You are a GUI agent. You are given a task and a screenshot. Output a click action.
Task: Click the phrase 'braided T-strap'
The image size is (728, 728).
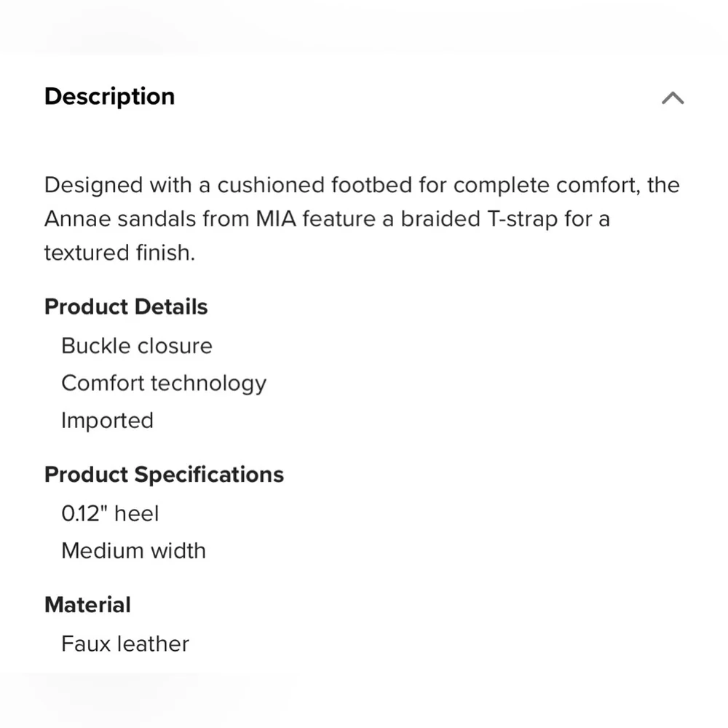(479, 220)
